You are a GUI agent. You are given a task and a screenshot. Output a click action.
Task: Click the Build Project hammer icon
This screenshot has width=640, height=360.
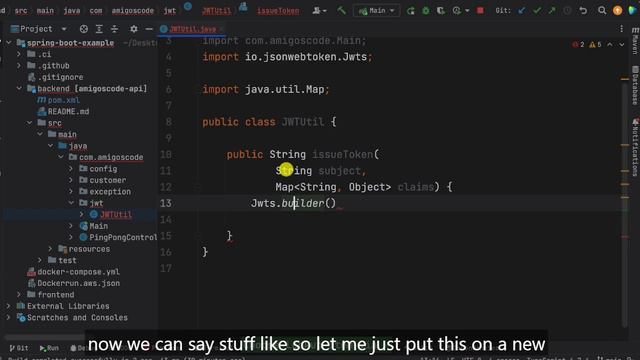[x=341, y=11]
